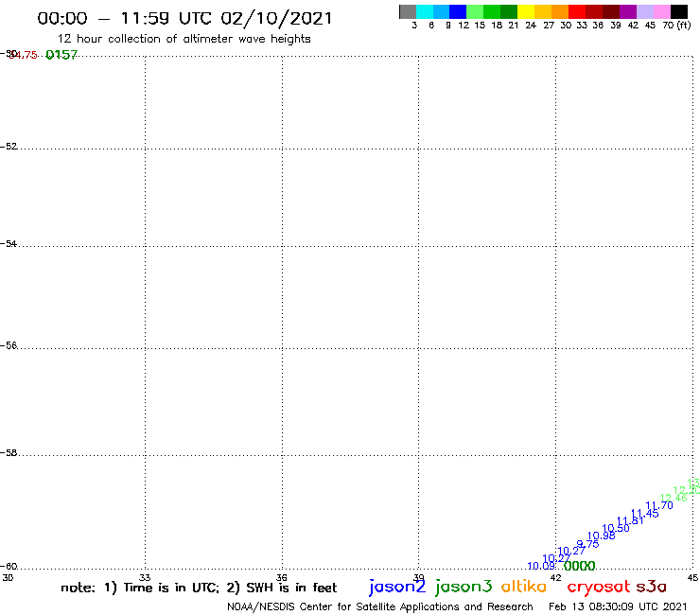This screenshot has width=700, height=615.
Task: Click the "-54" latitude axis label
Action: (9, 244)
